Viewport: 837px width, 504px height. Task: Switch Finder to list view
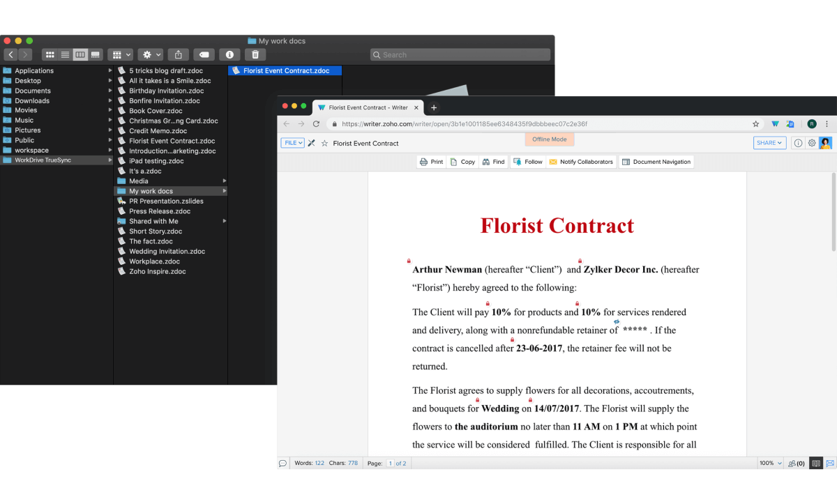[65, 54]
